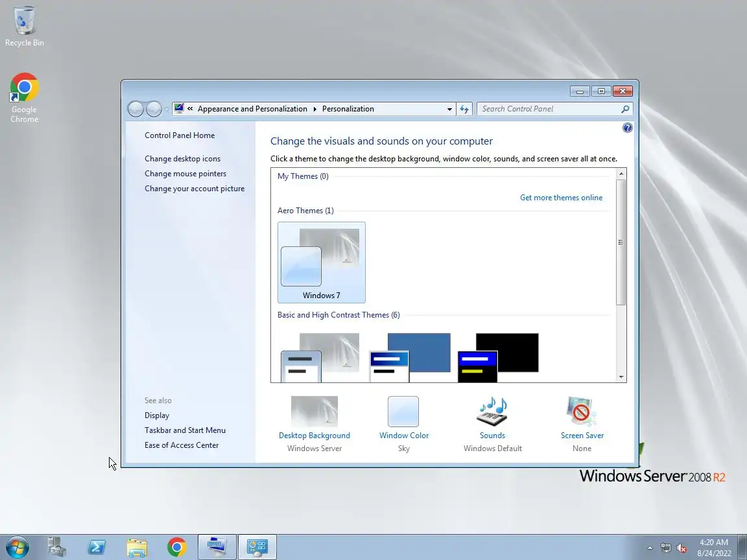Click the Personalization breadcrumb
The width and height of the screenshot is (747, 560).
coord(348,109)
